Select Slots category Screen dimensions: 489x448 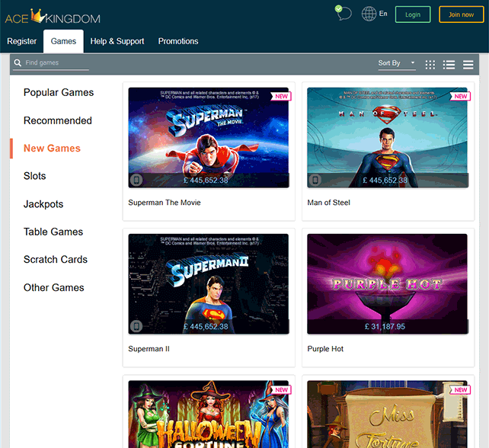pos(34,176)
